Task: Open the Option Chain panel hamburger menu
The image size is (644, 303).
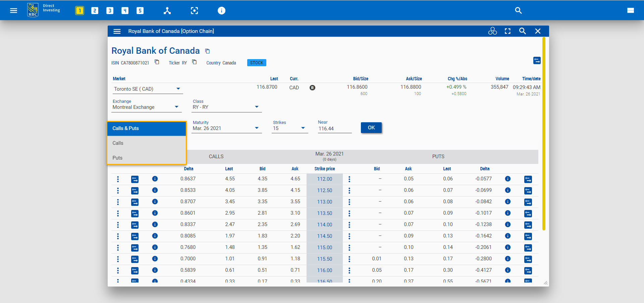Action: (117, 31)
